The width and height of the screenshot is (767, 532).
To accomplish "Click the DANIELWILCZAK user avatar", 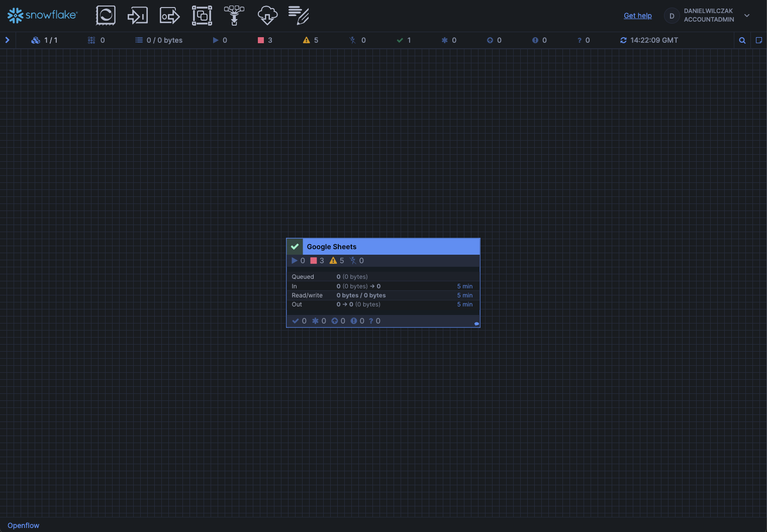I will 672,16.
